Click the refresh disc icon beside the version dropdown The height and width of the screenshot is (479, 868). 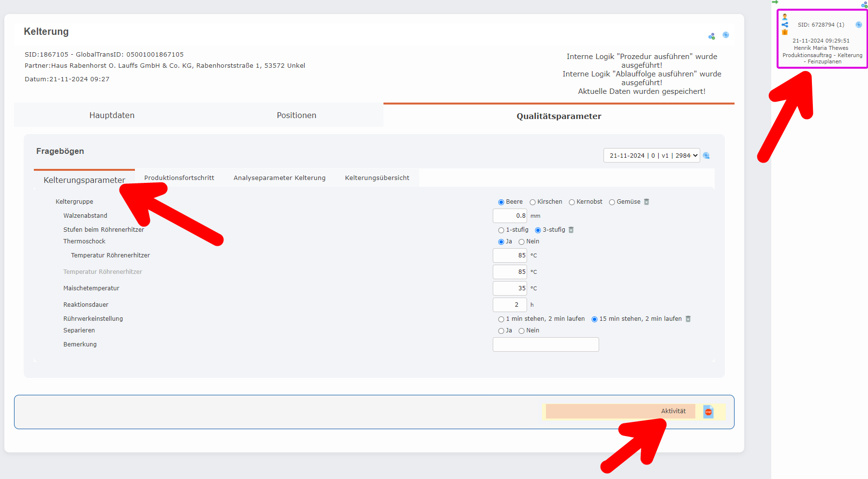coord(707,155)
